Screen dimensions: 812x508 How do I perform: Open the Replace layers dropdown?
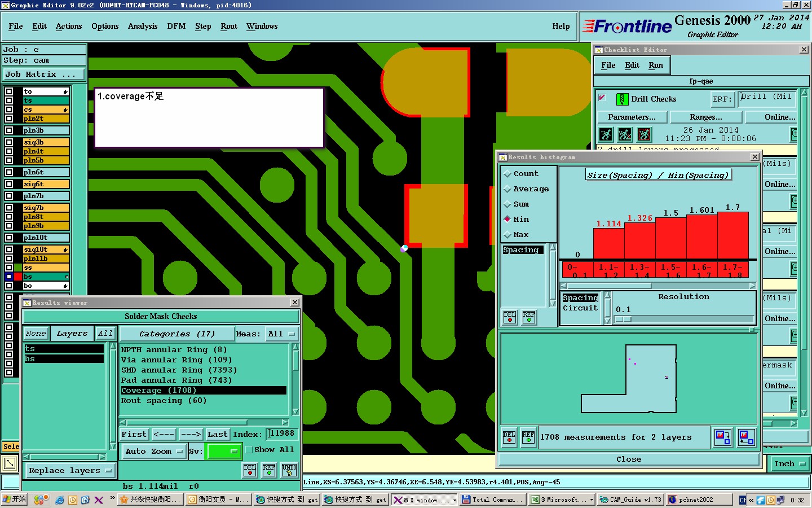click(x=70, y=470)
